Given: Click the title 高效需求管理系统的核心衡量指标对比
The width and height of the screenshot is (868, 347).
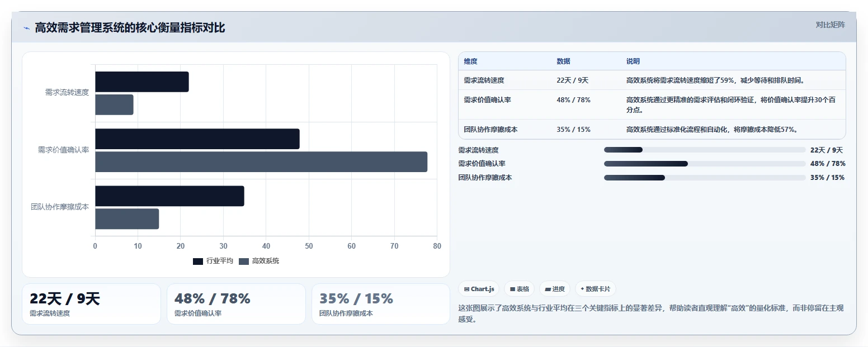Looking at the screenshot, I should [x=130, y=28].
